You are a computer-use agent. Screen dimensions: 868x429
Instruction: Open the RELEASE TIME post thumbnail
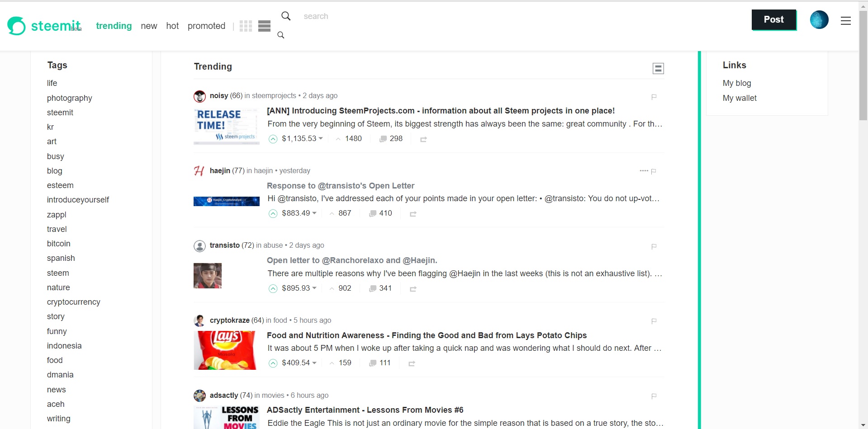[x=227, y=126]
